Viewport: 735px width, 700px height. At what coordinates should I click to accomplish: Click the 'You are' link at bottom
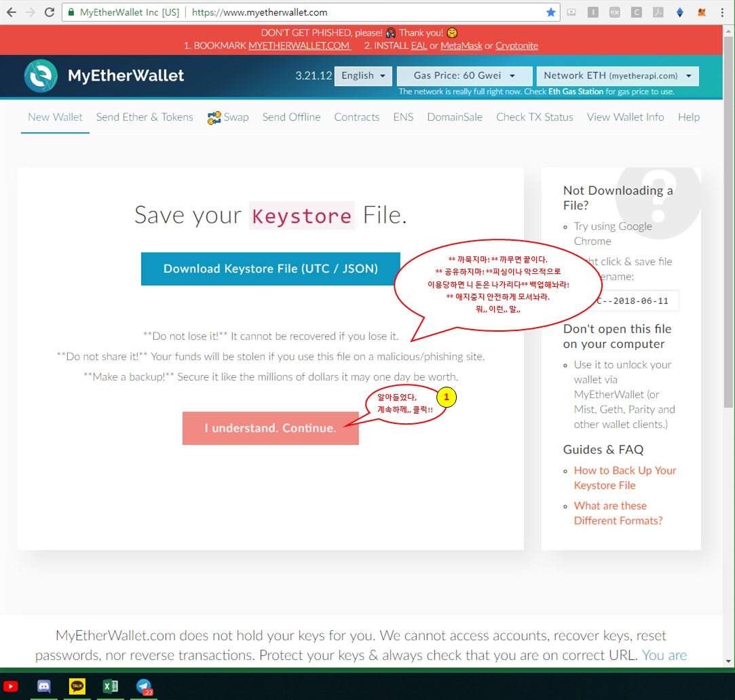click(x=664, y=655)
